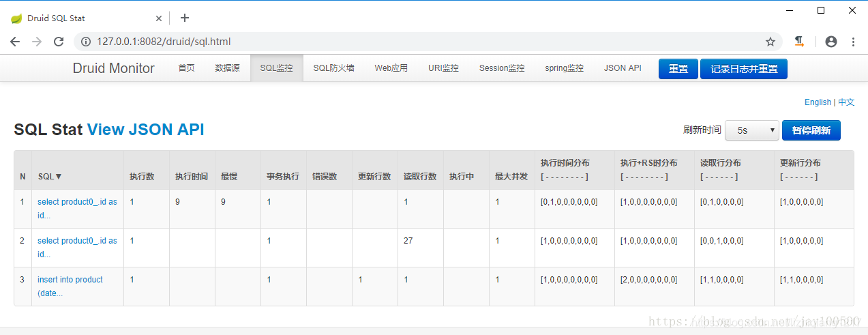Click read rows value 27
The height and width of the screenshot is (335, 868).
pyautogui.click(x=408, y=241)
